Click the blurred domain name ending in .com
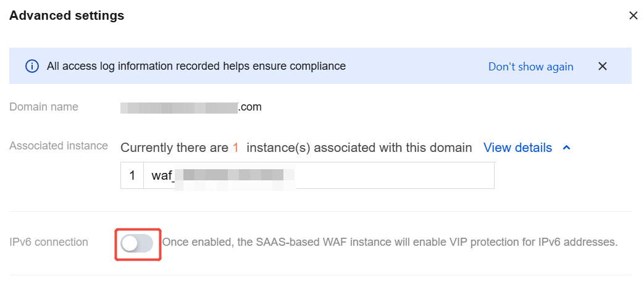This screenshot has width=644, height=289. click(x=191, y=107)
